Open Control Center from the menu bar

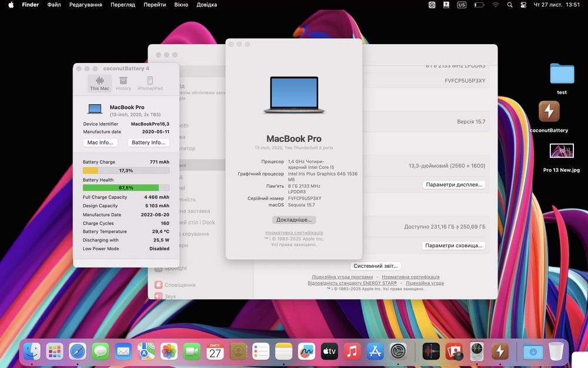pyautogui.click(x=523, y=5)
